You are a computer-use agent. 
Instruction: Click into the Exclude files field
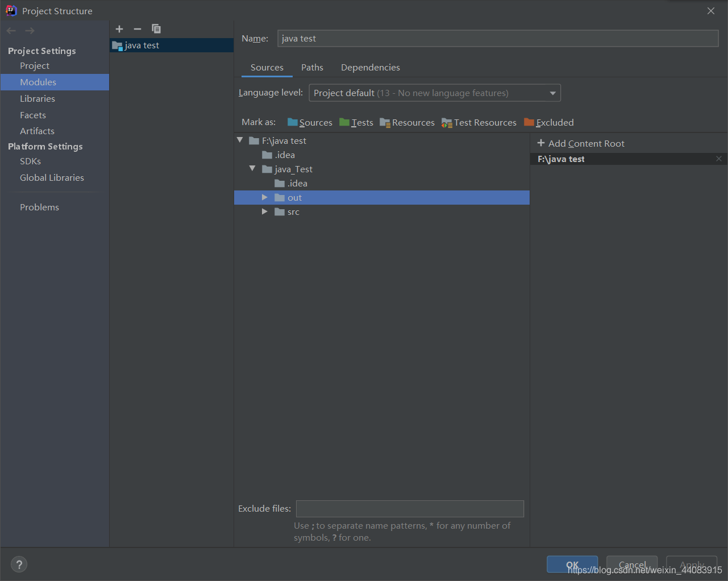pyautogui.click(x=410, y=508)
